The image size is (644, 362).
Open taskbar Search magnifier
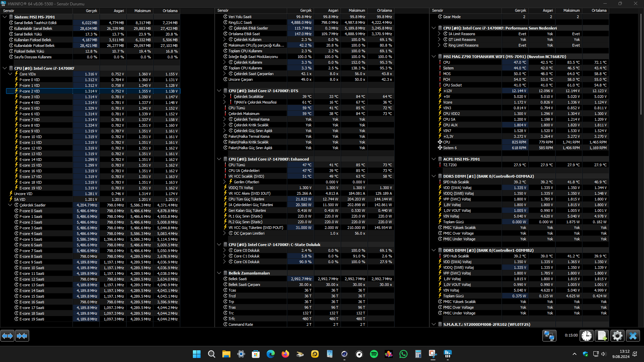pos(212,354)
